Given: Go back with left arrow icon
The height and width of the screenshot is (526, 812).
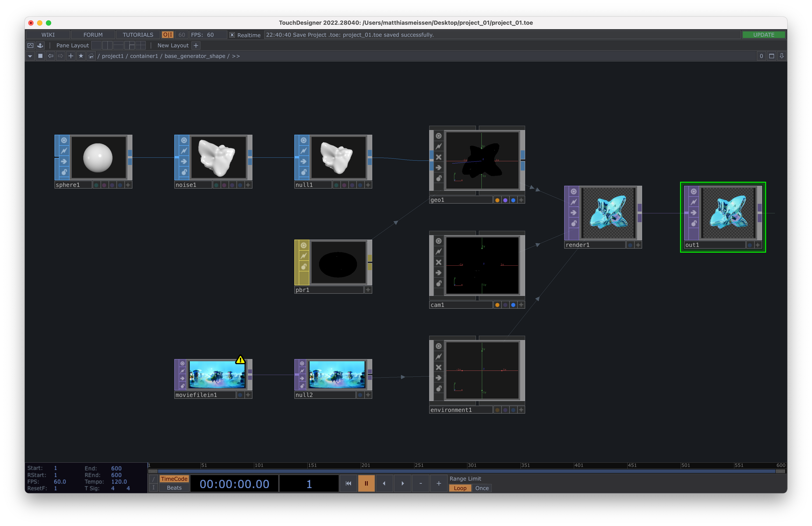Looking at the screenshot, I should [51, 56].
